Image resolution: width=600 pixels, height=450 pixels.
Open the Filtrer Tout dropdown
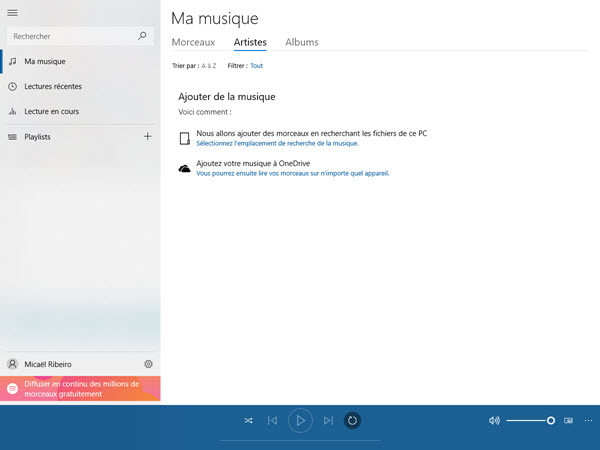click(x=257, y=66)
